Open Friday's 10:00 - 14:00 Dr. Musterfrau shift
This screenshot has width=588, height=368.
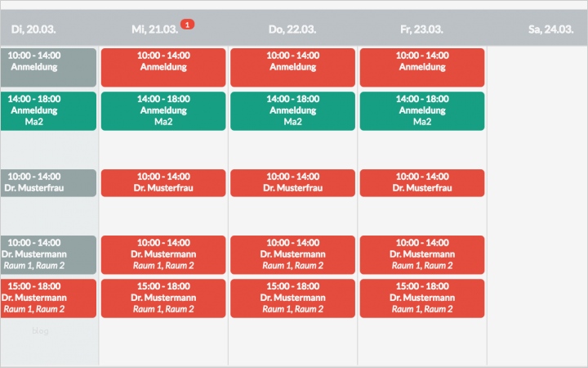[422, 182]
